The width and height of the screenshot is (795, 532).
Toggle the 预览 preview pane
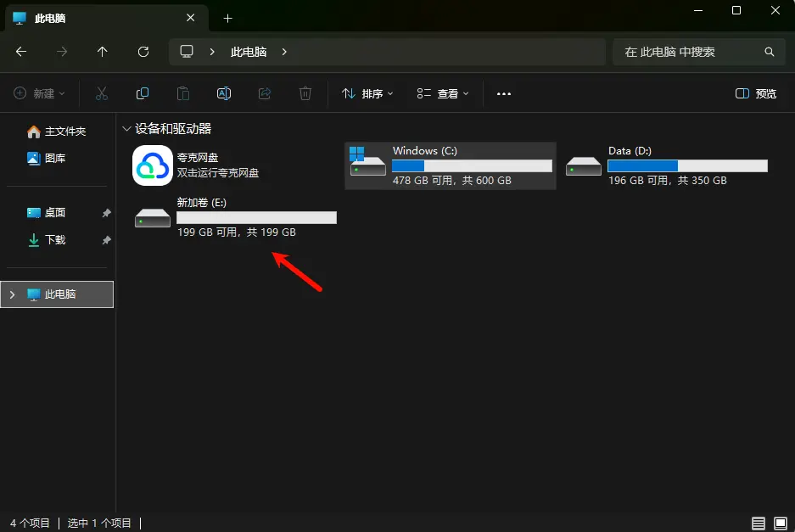[x=756, y=93]
